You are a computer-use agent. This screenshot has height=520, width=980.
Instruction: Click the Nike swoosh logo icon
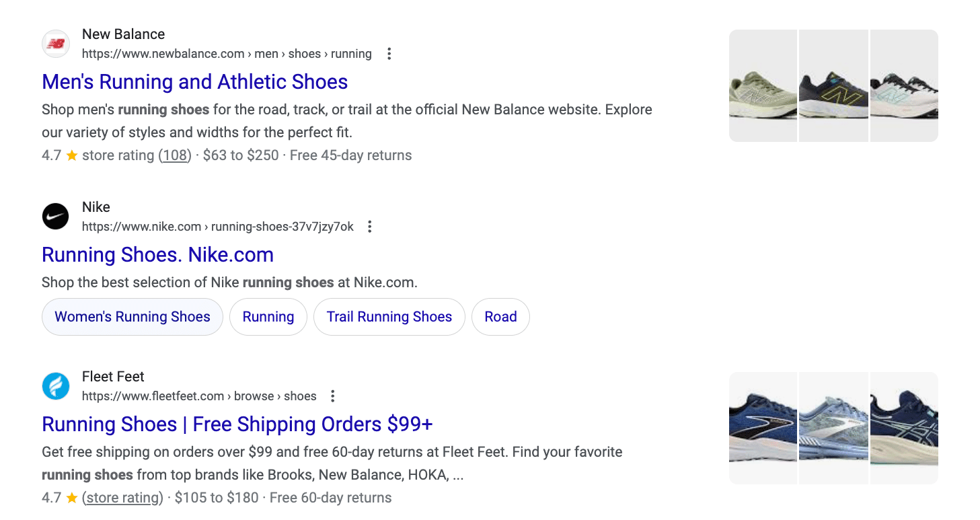(x=56, y=216)
